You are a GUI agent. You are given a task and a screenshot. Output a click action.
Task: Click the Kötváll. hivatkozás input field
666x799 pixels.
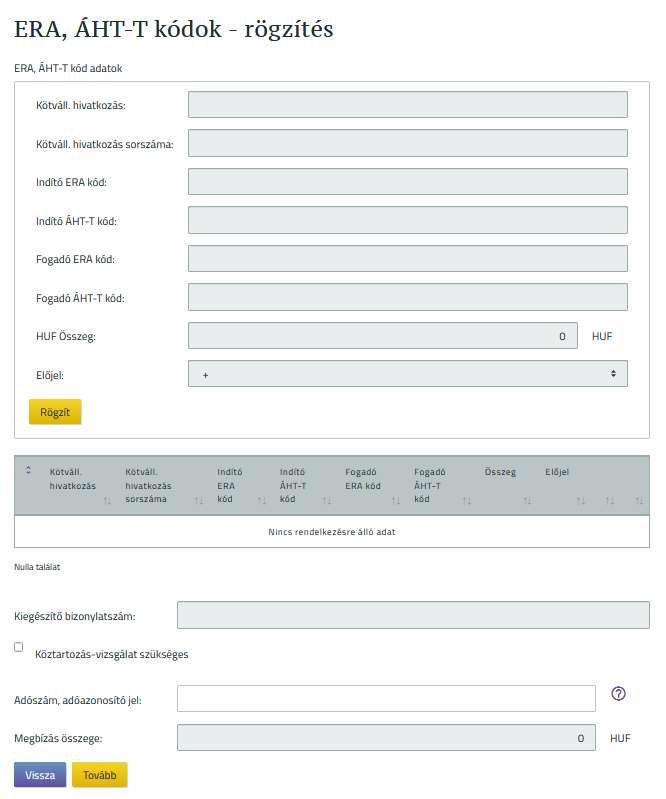(x=407, y=105)
